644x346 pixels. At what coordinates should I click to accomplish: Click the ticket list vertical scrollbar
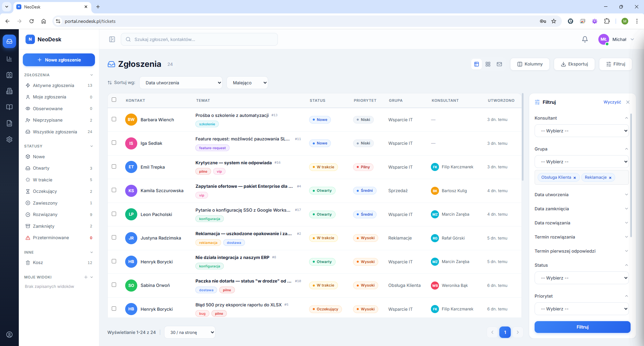pos(523,137)
